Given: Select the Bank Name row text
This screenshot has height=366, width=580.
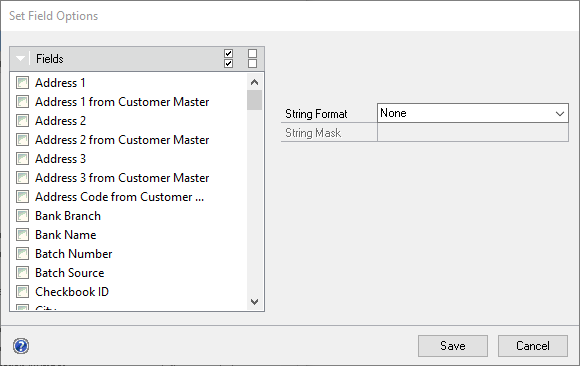Looking at the screenshot, I should coord(65,235).
